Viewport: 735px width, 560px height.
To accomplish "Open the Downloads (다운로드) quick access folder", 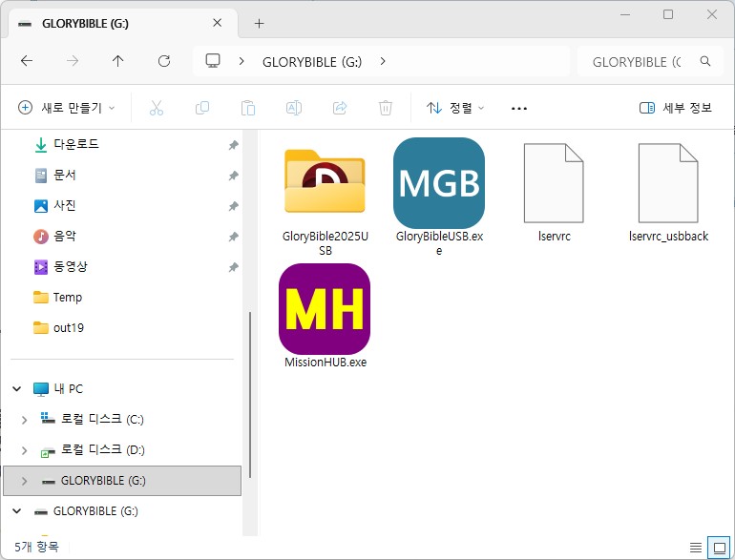I will point(75,145).
